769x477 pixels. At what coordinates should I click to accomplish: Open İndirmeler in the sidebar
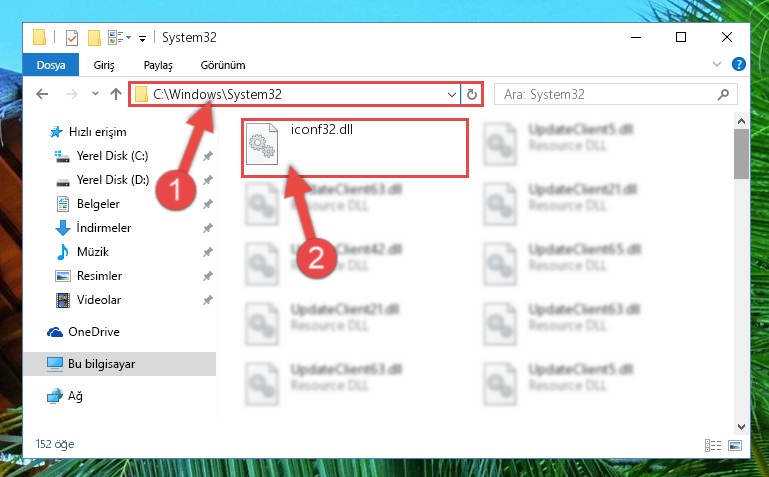104,228
